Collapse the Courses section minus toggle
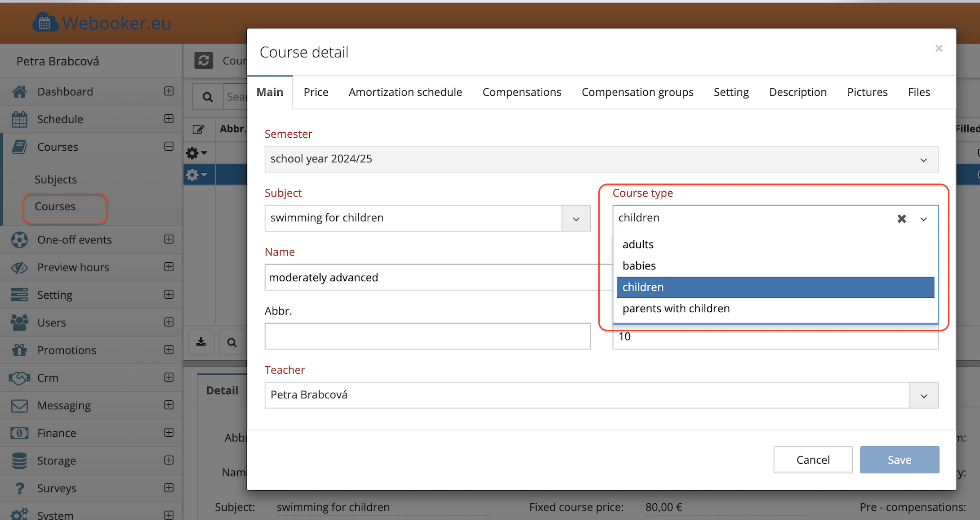The width and height of the screenshot is (980, 520). [x=169, y=147]
